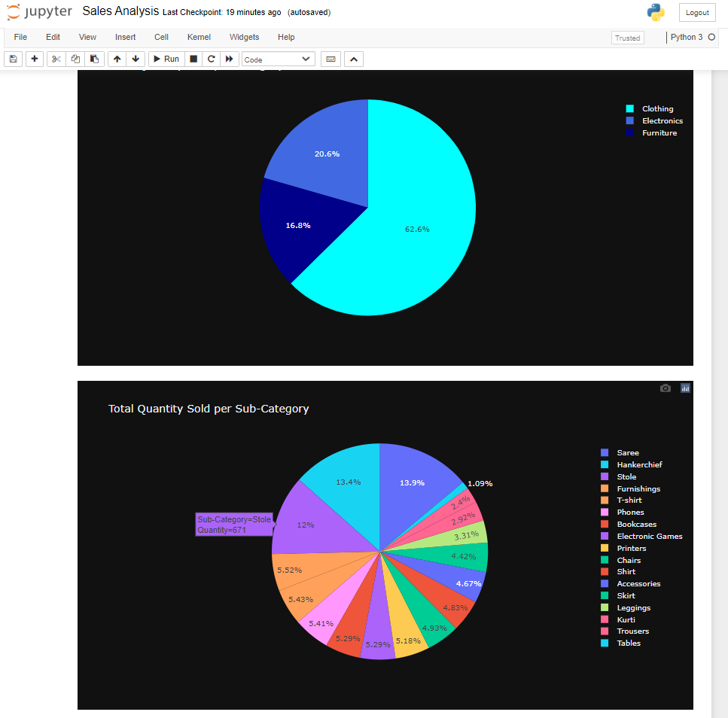
Task: Click the 13.9% Saree pie slice
Action: point(412,482)
